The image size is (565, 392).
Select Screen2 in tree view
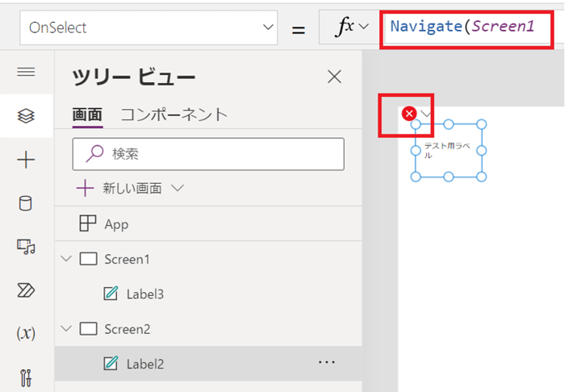(208, 329)
